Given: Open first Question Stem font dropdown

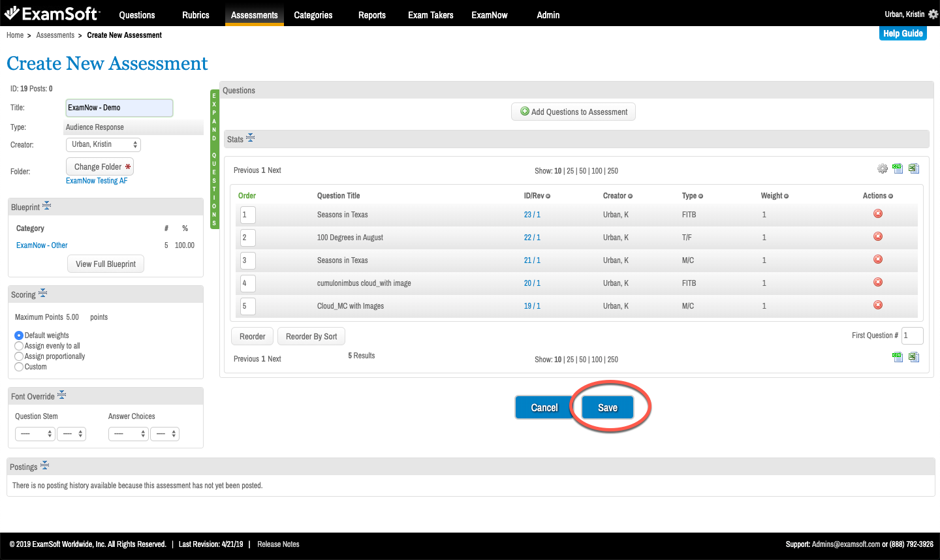Looking at the screenshot, I should (x=35, y=433).
